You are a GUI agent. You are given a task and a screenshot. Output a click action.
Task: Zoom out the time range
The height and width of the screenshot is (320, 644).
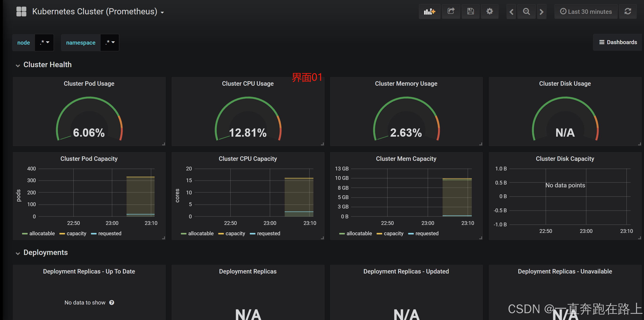[x=526, y=12]
